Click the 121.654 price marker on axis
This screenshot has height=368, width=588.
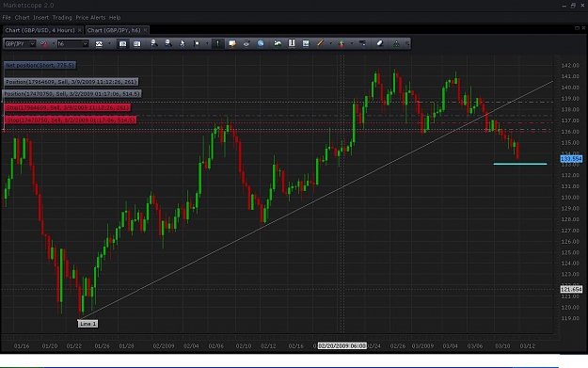click(571, 289)
